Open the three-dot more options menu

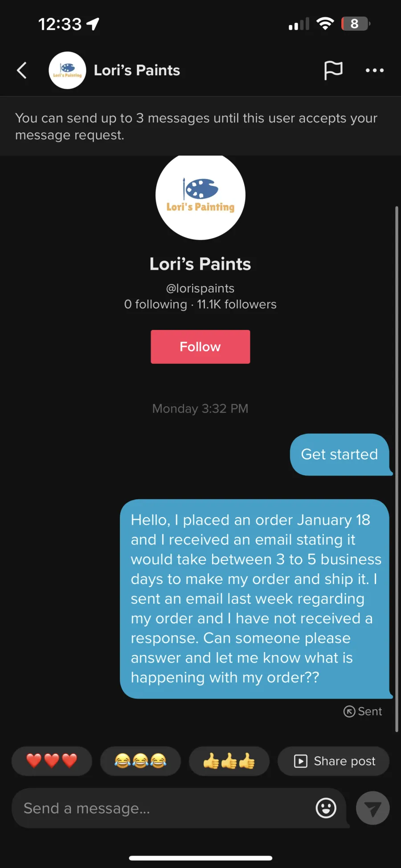pyautogui.click(x=375, y=70)
